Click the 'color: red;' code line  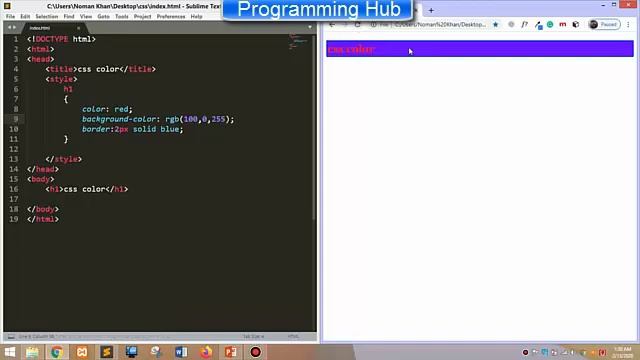107,109
